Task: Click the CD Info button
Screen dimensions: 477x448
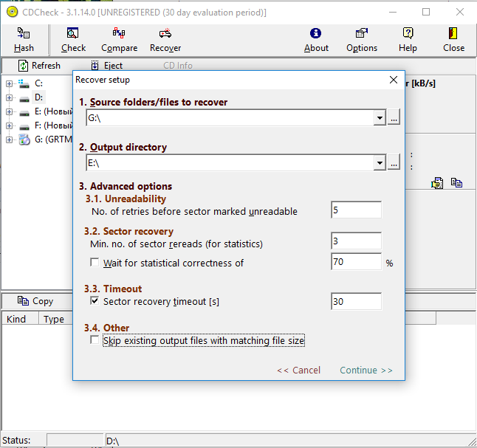Action: pos(178,66)
